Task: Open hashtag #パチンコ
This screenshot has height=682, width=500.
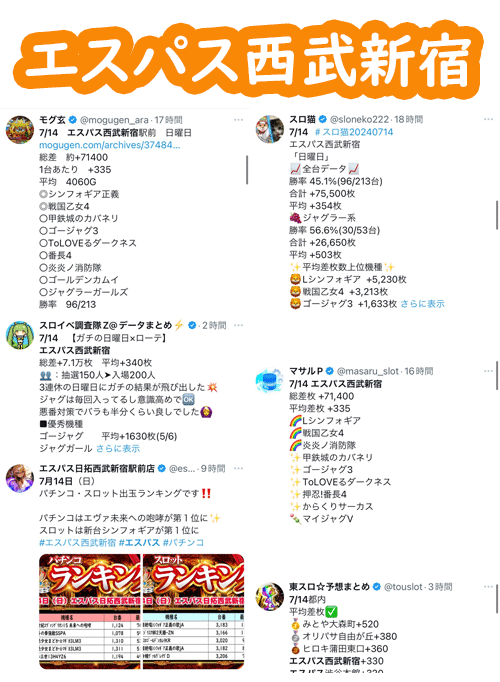Action: coord(183,542)
